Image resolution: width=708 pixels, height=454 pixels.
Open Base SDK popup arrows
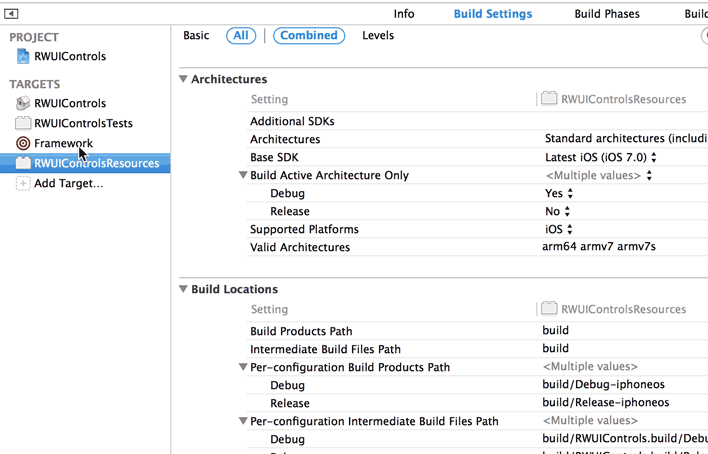654,157
